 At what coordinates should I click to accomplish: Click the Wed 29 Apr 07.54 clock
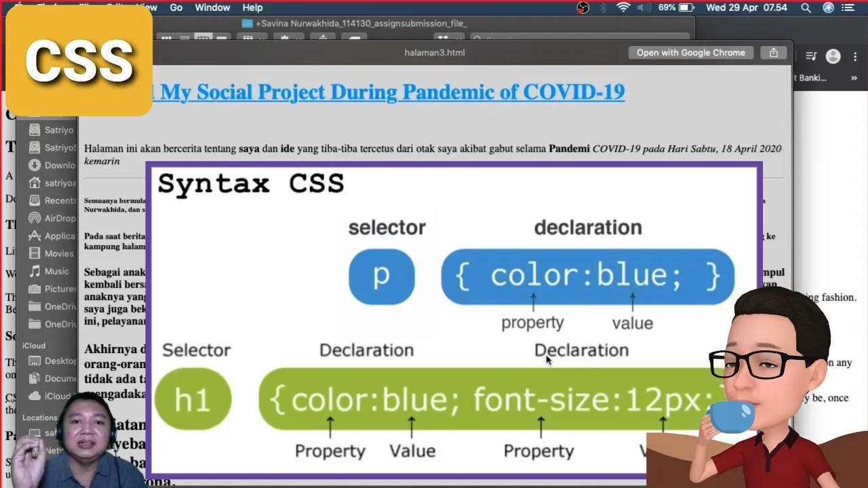click(x=747, y=7)
